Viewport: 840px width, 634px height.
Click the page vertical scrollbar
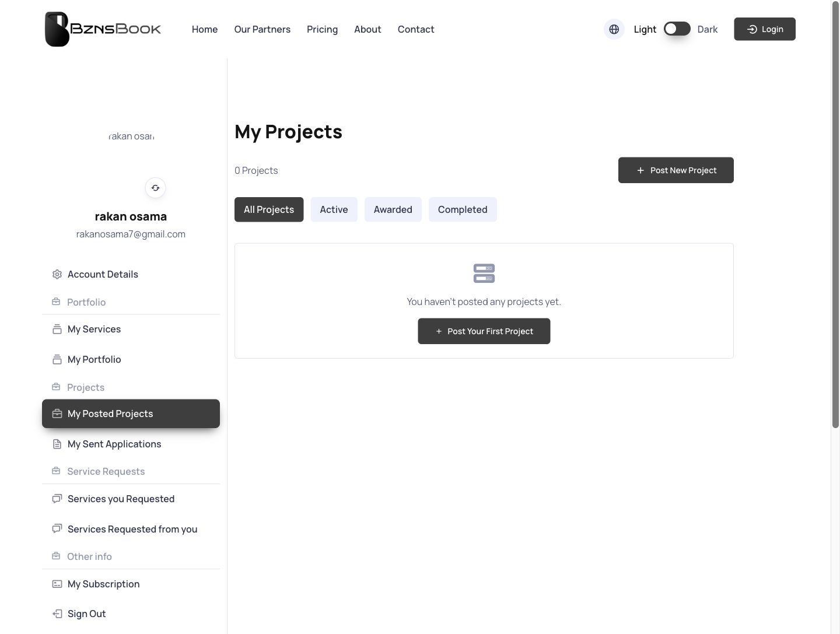point(835,216)
